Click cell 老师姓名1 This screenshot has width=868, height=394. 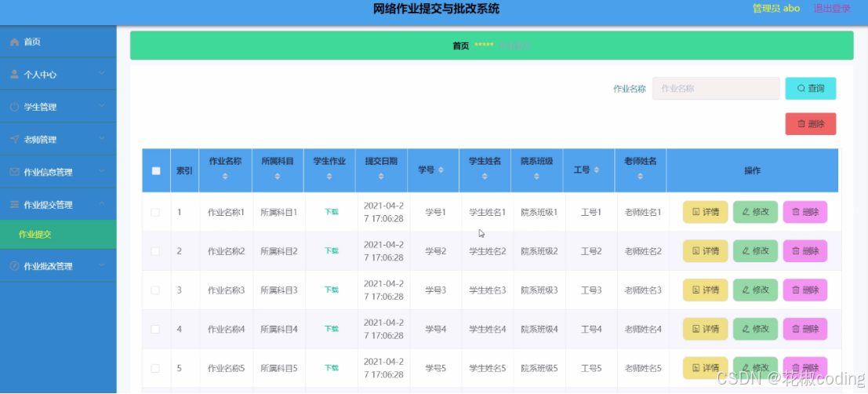[x=643, y=212]
